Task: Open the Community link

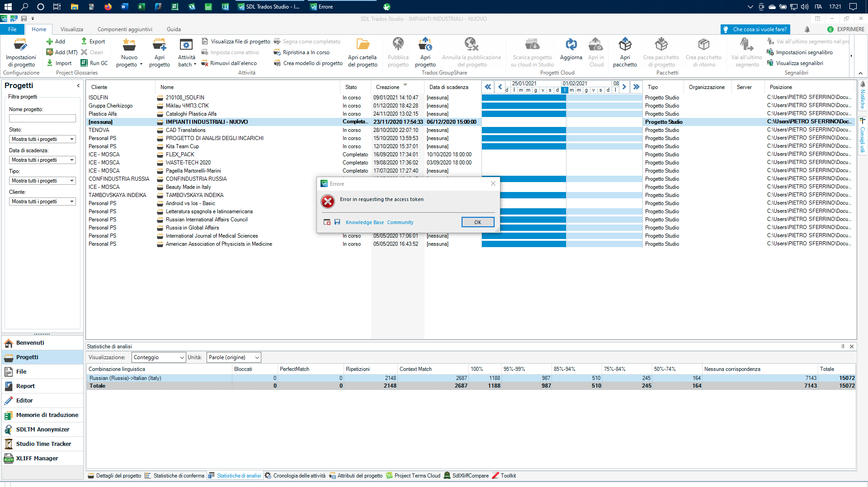Action: [x=400, y=222]
